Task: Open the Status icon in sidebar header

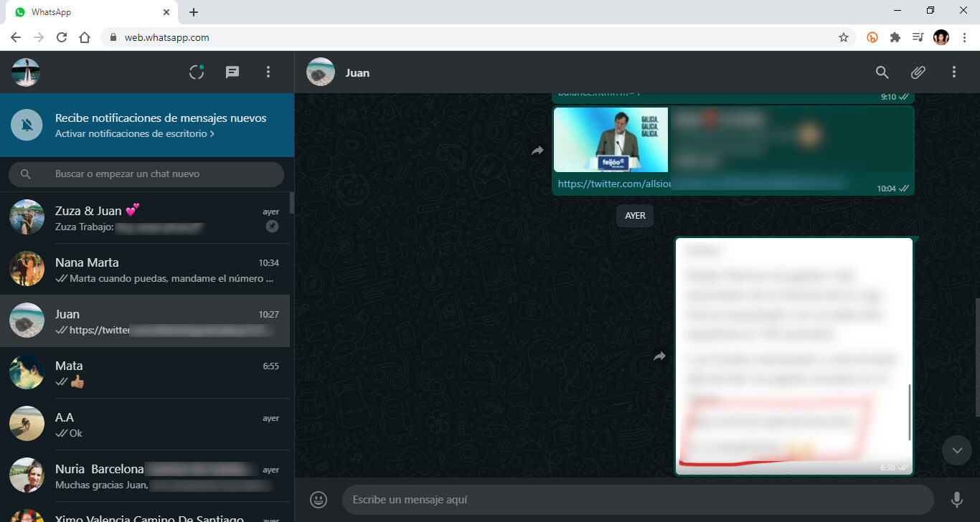Action: [x=197, y=72]
